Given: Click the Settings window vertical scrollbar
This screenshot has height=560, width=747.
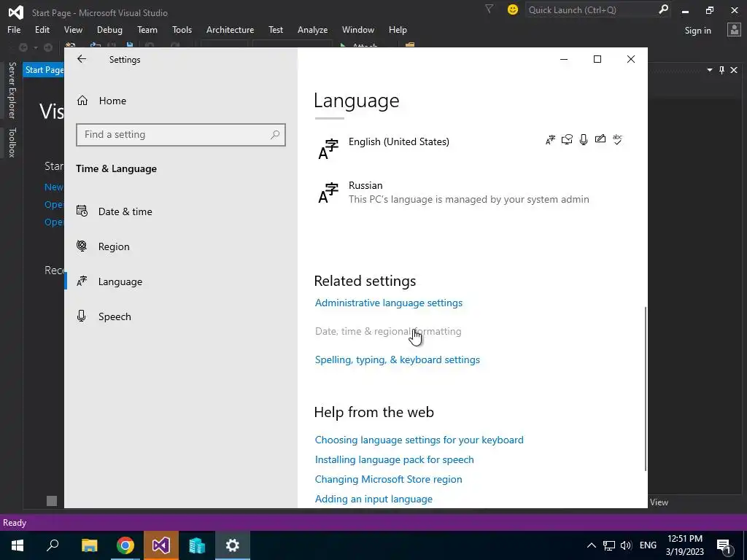Looking at the screenshot, I should pyautogui.click(x=646, y=389).
